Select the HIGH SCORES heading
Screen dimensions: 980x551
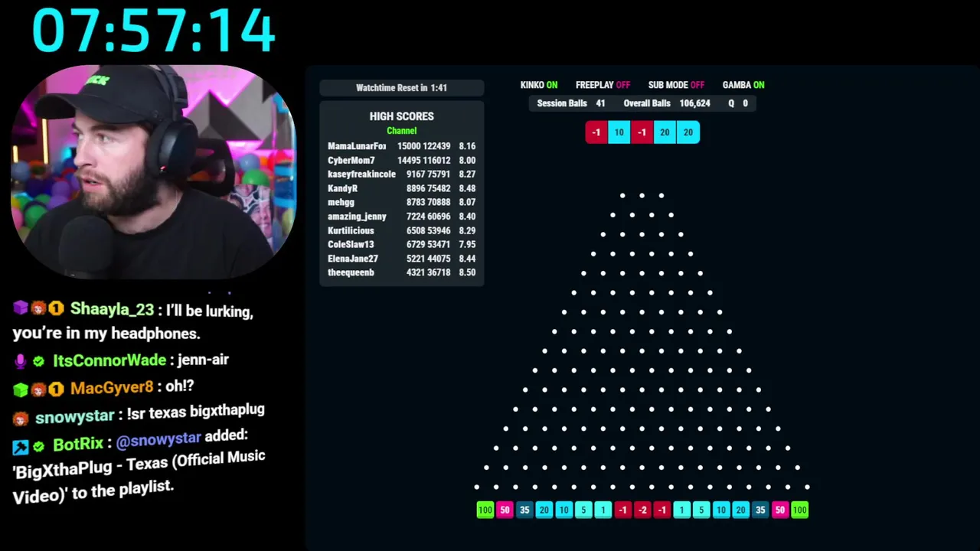pyautogui.click(x=402, y=116)
